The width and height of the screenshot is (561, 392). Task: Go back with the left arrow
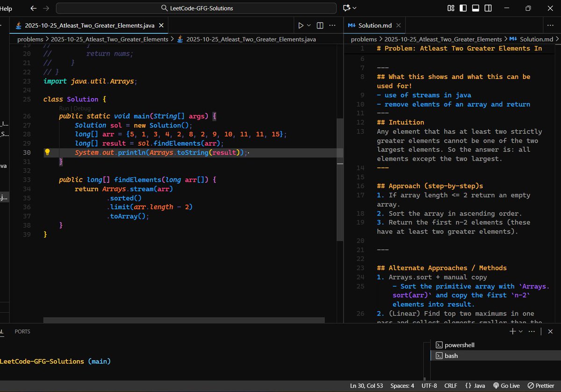click(x=33, y=8)
